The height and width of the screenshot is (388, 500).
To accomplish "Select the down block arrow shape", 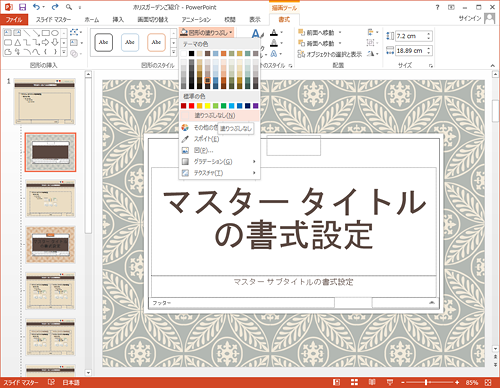I will pos(55,42).
